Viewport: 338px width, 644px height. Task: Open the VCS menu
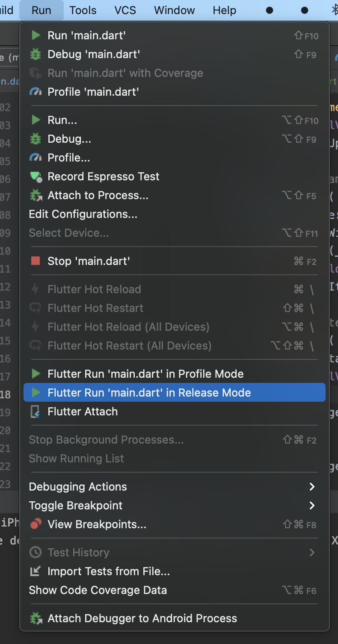(x=125, y=10)
